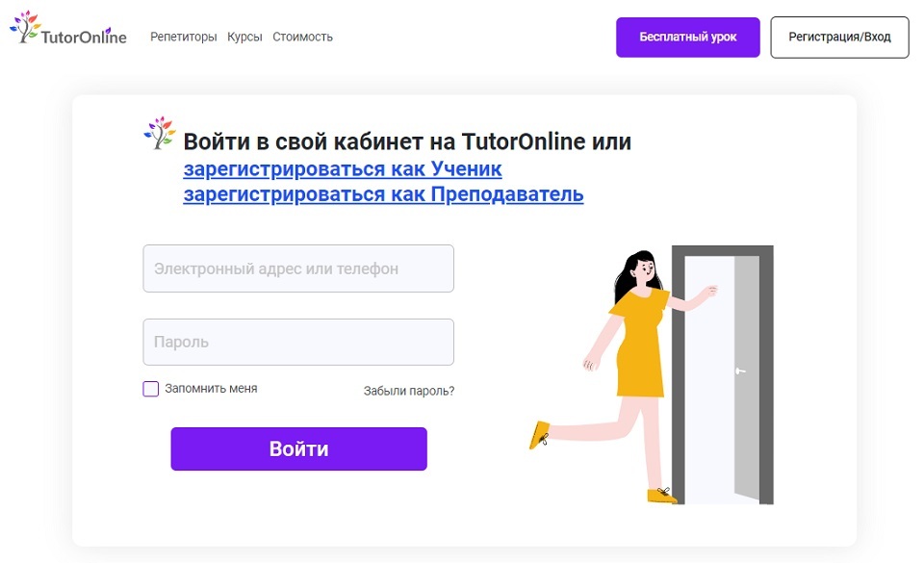
Task: Click the girl and door illustration
Action: pos(652,375)
